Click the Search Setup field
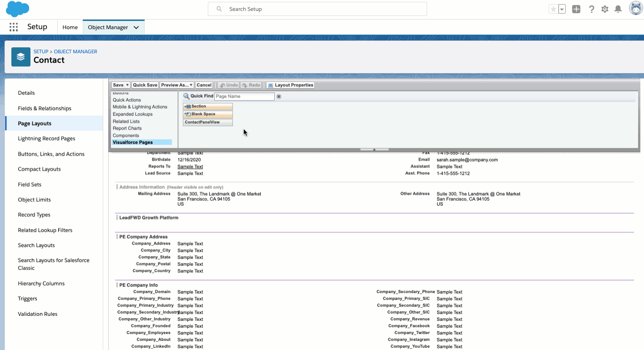This screenshot has height=350, width=644. [317, 9]
